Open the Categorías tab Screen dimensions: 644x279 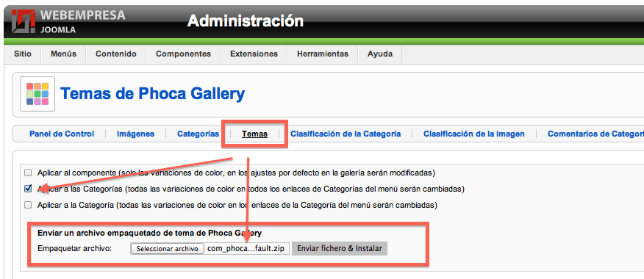tap(198, 134)
